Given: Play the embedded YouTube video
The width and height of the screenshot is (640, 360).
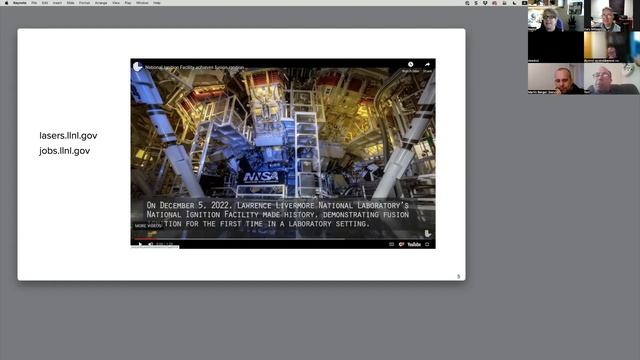Looking at the screenshot, I should tap(140, 244).
